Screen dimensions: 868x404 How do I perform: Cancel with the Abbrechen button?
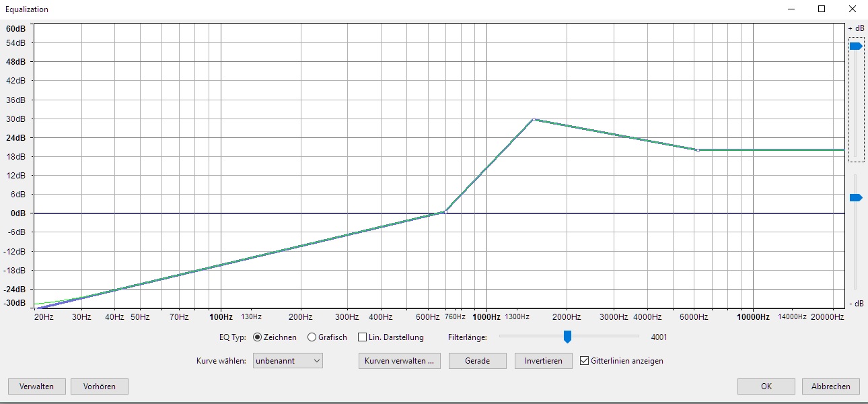(831, 386)
